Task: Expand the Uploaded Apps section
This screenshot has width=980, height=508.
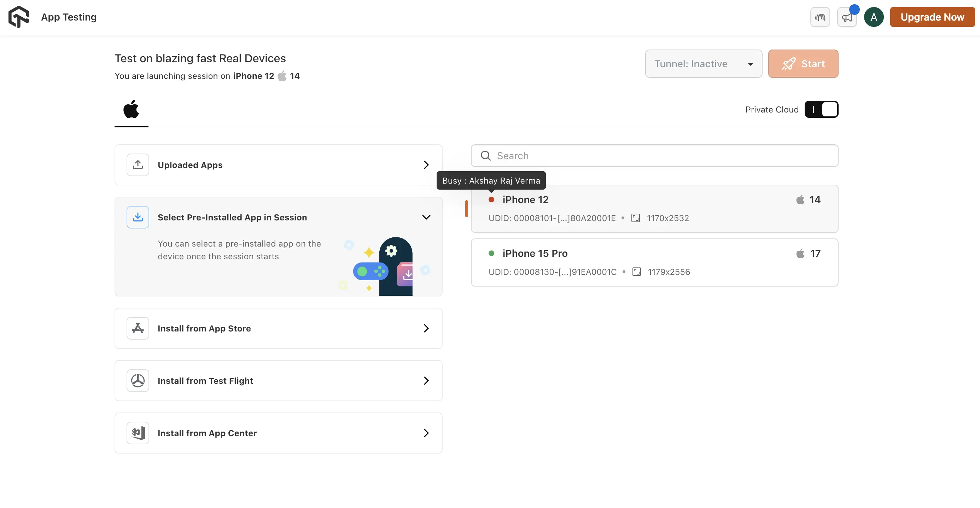Action: pyautogui.click(x=426, y=165)
